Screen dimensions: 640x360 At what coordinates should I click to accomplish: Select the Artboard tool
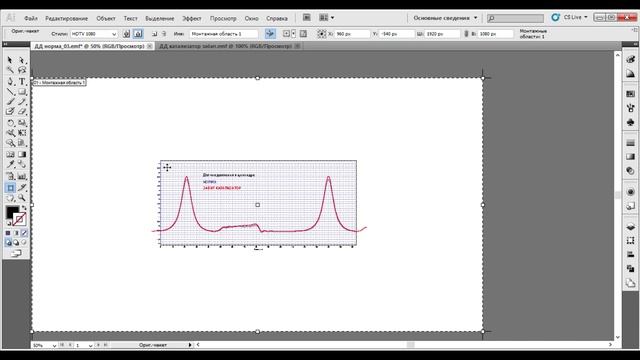click(x=10, y=187)
